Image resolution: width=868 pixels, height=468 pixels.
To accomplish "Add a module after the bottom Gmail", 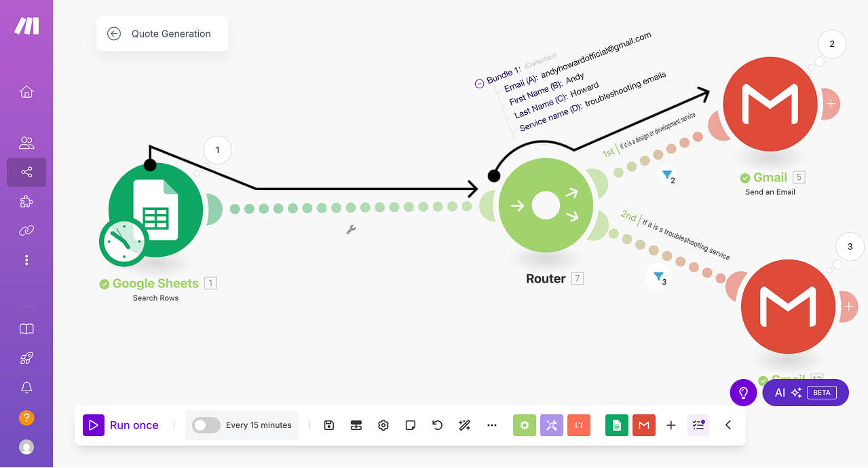I will pyautogui.click(x=848, y=306).
